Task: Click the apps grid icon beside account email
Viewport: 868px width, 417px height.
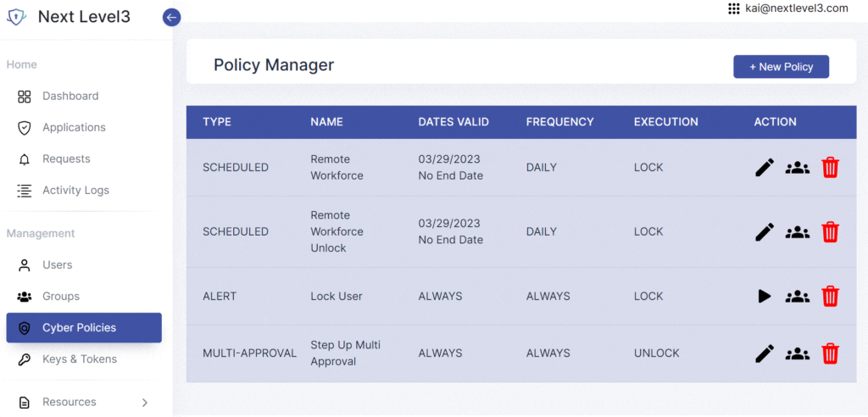Action: (x=734, y=8)
